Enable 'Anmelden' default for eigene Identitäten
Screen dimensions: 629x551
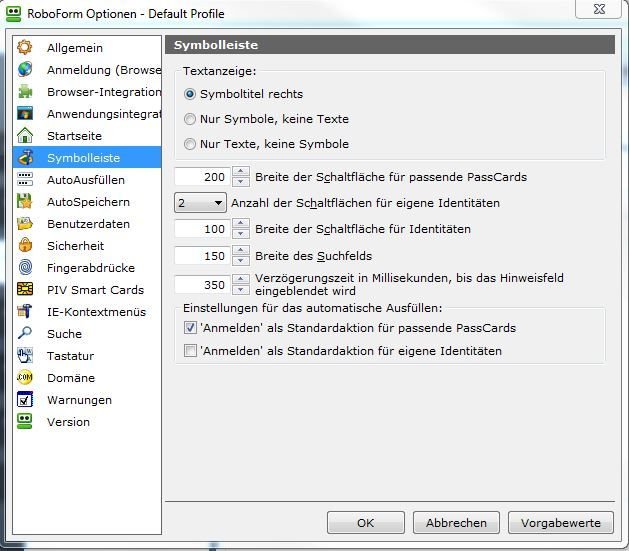click(x=190, y=351)
